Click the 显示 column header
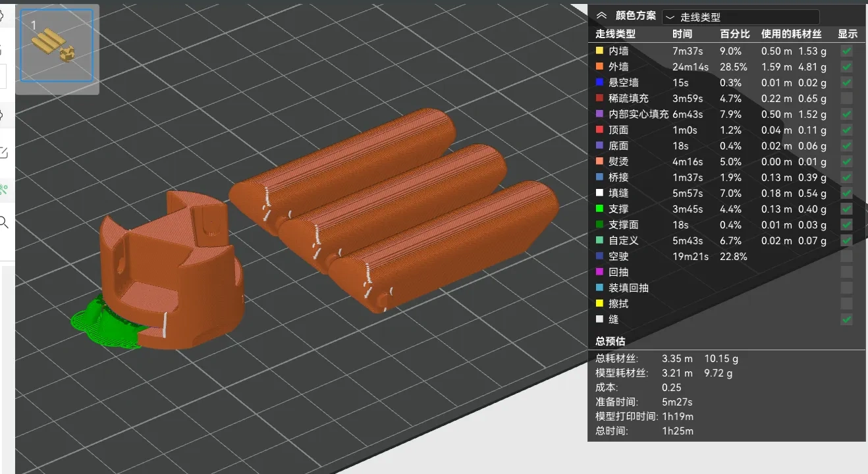Image resolution: width=868 pixels, height=474 pixels. pos(848,34)
